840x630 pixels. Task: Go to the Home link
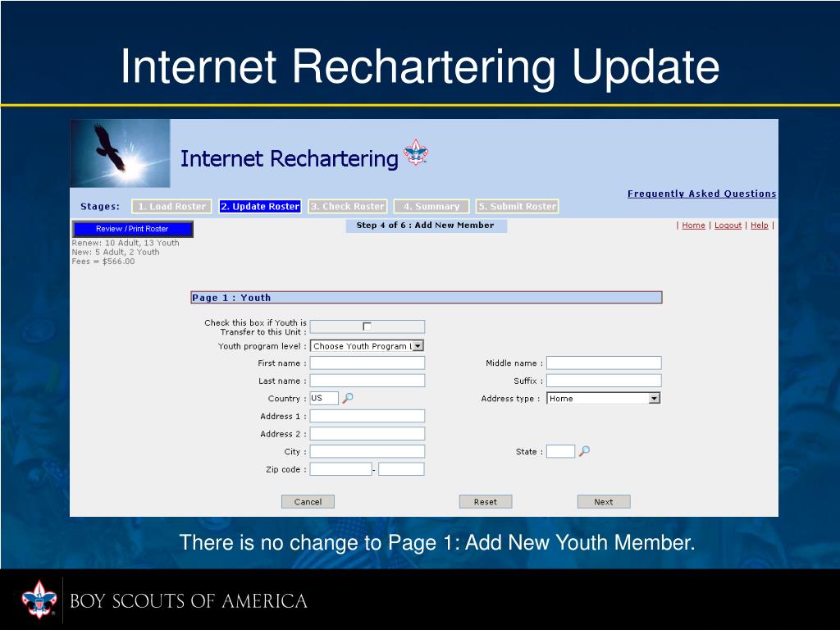pyautogui.click(x=693, y=226)
